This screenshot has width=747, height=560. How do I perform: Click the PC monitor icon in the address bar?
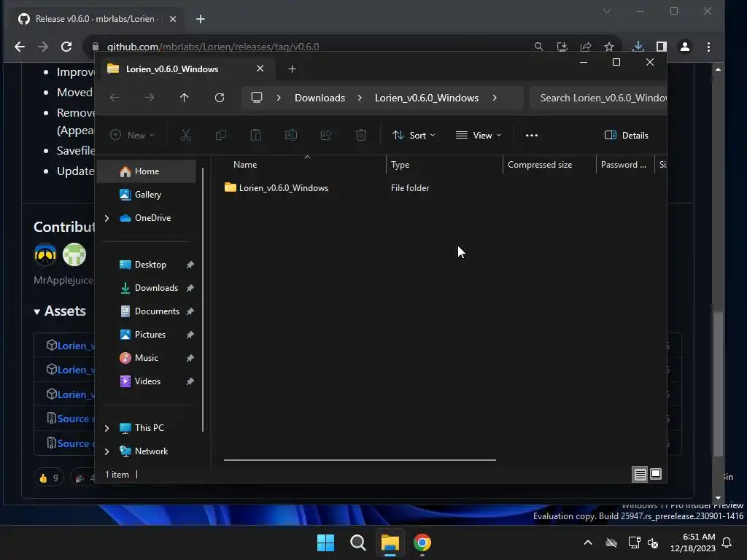[x=257, y=98]
